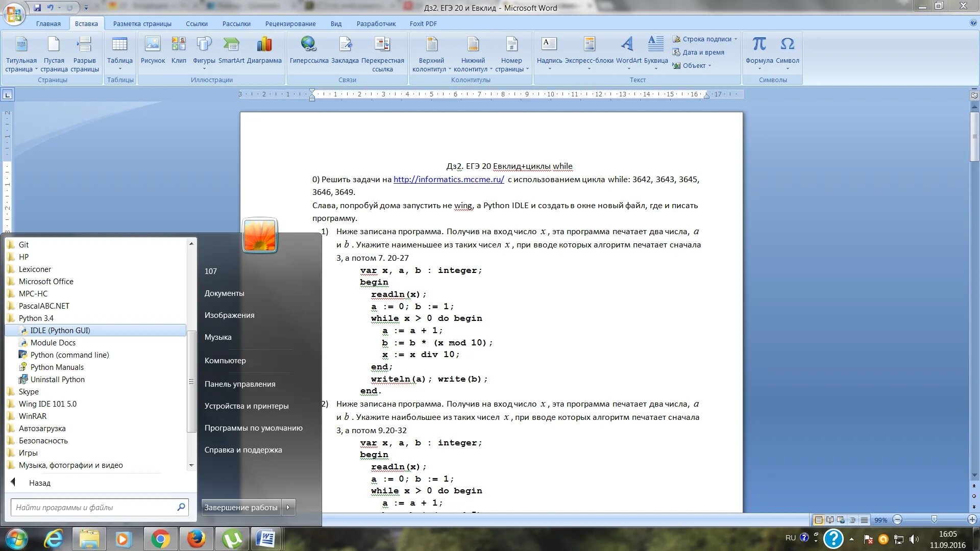The width and height of the screenshot is (980, 551).
Task: Expand the shutdown options arrow
Action: [x=288, y=507]
